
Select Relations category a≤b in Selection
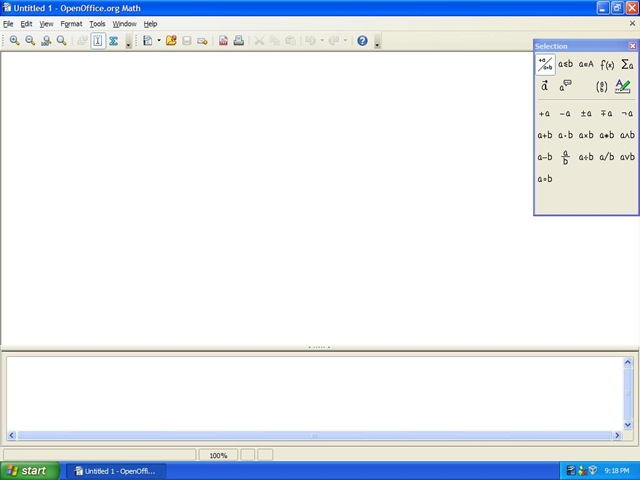[x=566, y=64]
